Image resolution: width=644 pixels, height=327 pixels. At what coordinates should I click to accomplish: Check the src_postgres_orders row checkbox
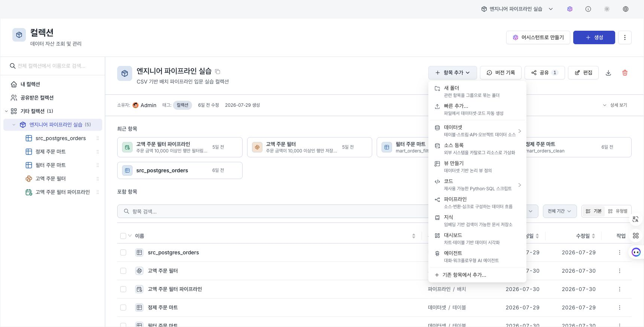(x=123, y=252)
